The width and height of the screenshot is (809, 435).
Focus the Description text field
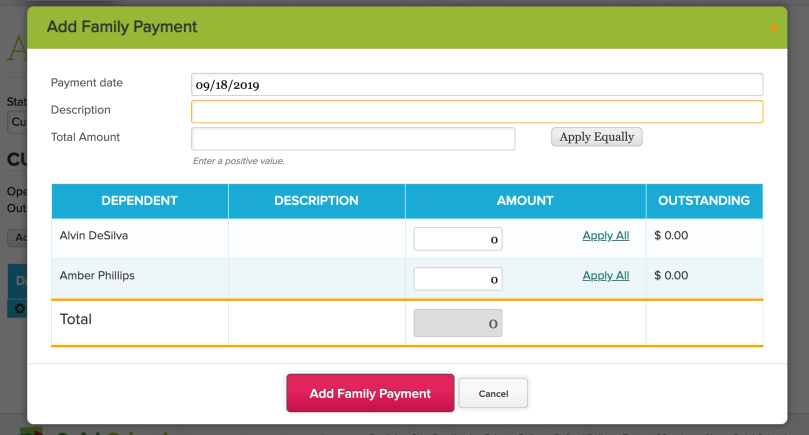(476, 111)
